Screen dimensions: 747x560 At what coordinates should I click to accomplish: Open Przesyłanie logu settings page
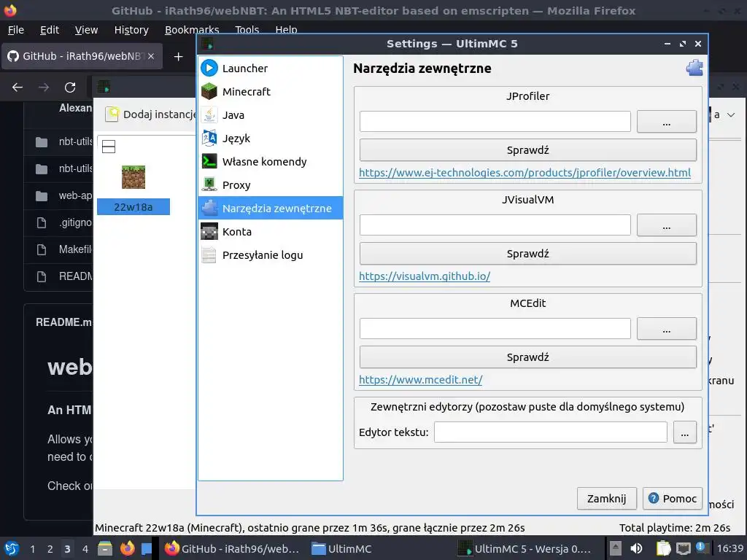click(270, 254)
